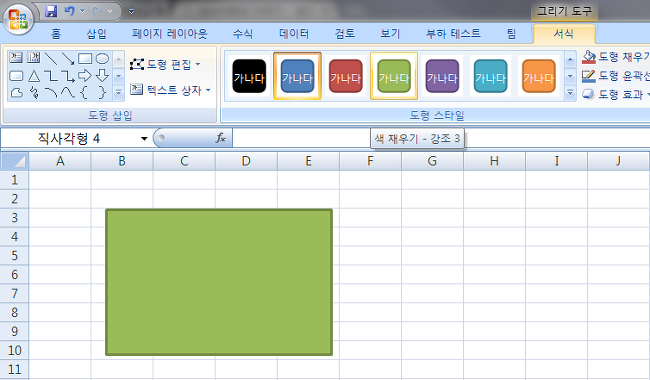Apply the green 강조 3 shape style
The width and height of the screenshot is (650, 380).
394,76
